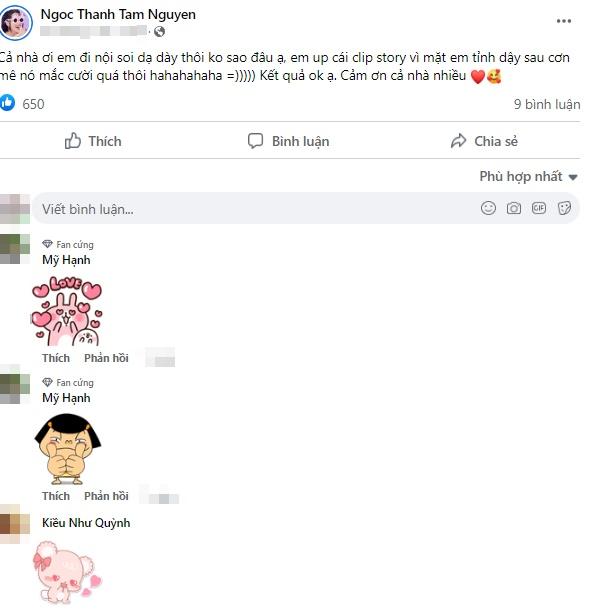The height and width of the screenshot is (610, 594).
Task: Open Kiều Như Quỳnh commenter profile
Action: (86, 522)
